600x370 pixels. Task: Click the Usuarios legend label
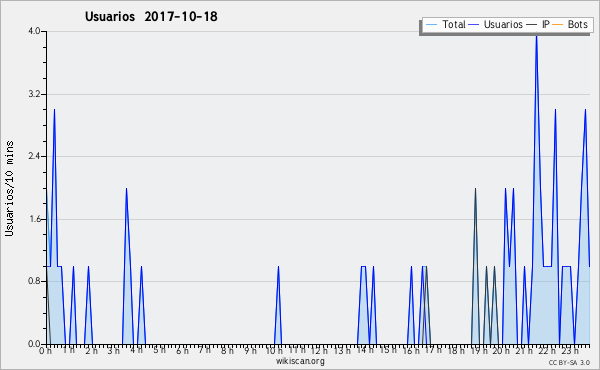tap(503, 24)
